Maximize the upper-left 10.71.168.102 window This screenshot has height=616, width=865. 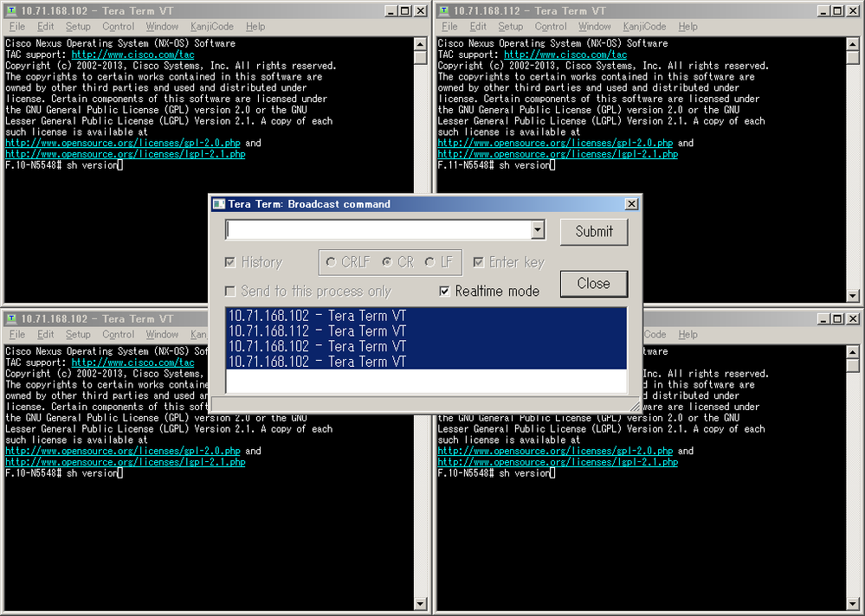click(x=405, y=11)
